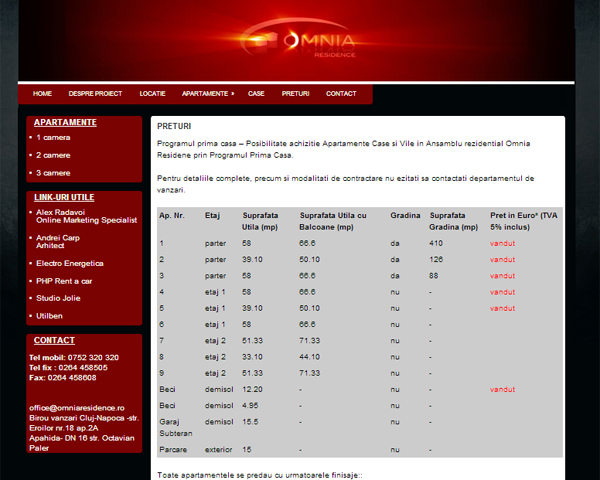This screenshot has height=480, width=600.
Task: Open the 1 camera link
Action: pos(53,137)
